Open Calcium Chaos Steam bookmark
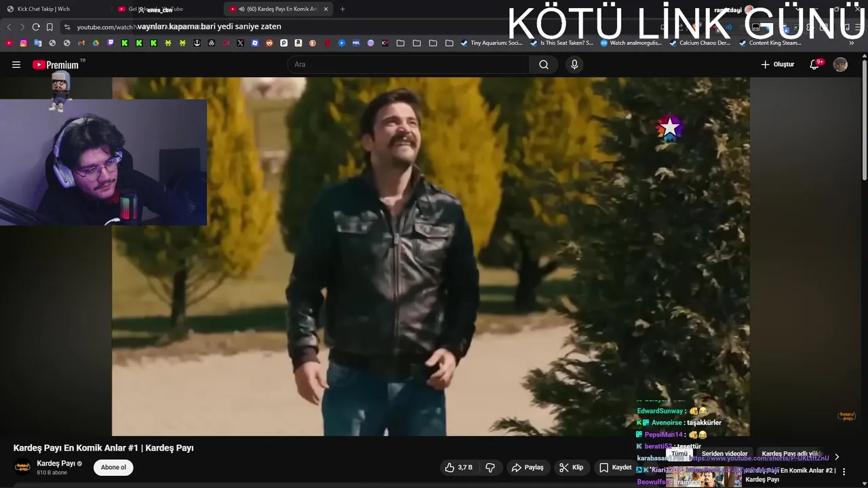The width and height of the screenshot is (868, 488). [700, 43]
